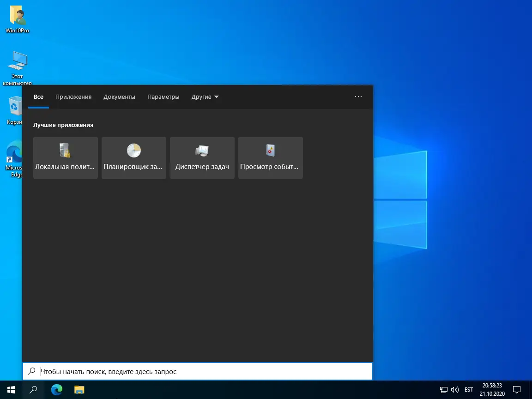This screenshot has width=532, height=399.
Task: Click the Лучшие приложения heading
Action: click(63, 125)
